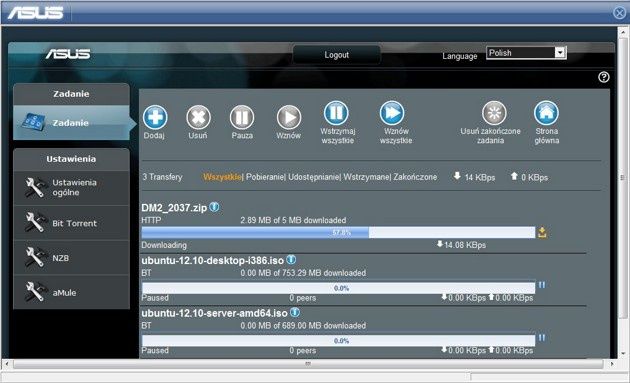Click the horizontal scrollbar right arrow
Screen dimensions: 630x383
[612, 364]
